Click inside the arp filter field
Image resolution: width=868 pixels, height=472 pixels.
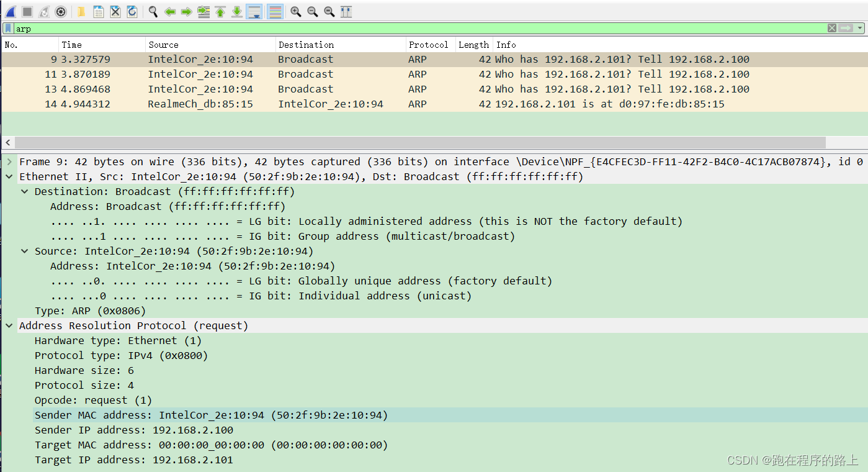(x=420, y=29)
